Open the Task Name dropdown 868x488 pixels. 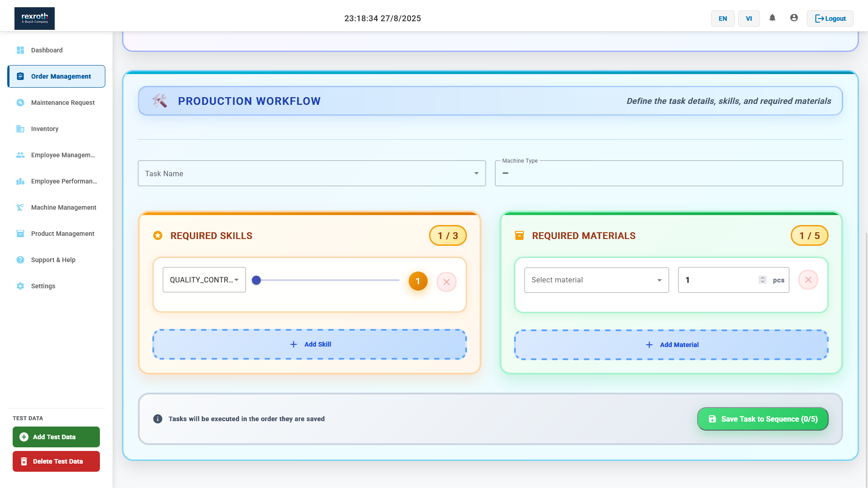point(311,174)
